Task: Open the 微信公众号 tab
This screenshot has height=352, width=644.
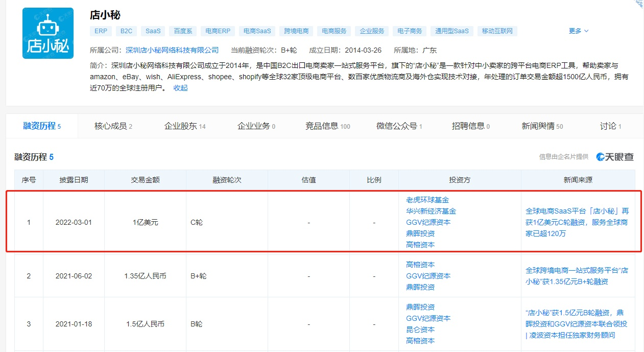Action: pos(399,126)
